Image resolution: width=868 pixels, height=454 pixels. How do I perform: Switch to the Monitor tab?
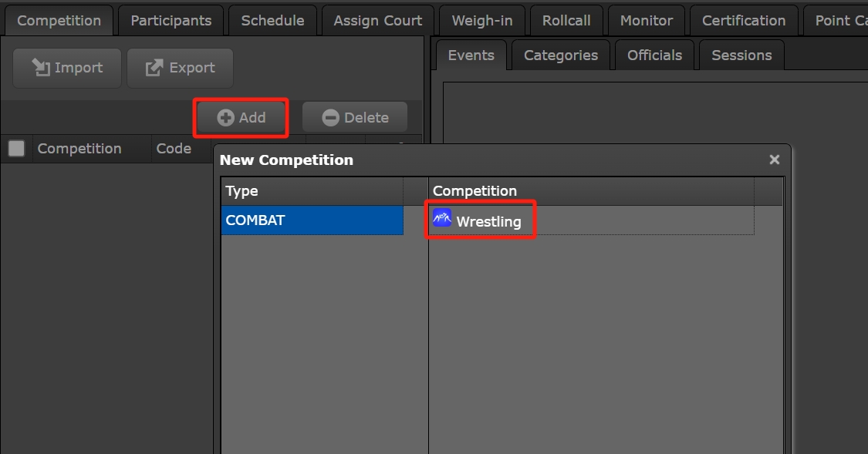click(647, 21)
